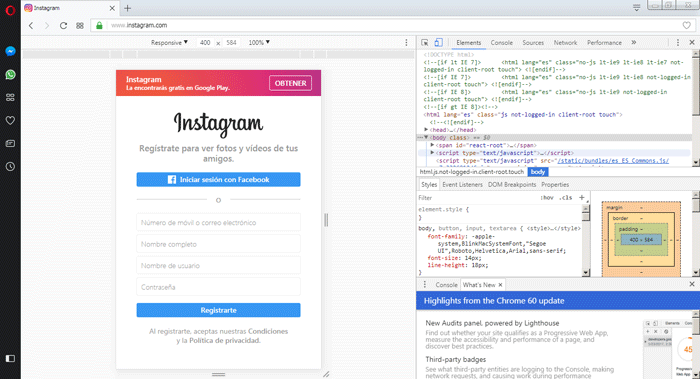This screenshot has width=700, height=379.
Task: Close the Instagram browser tab
Action: coord(112,8)
